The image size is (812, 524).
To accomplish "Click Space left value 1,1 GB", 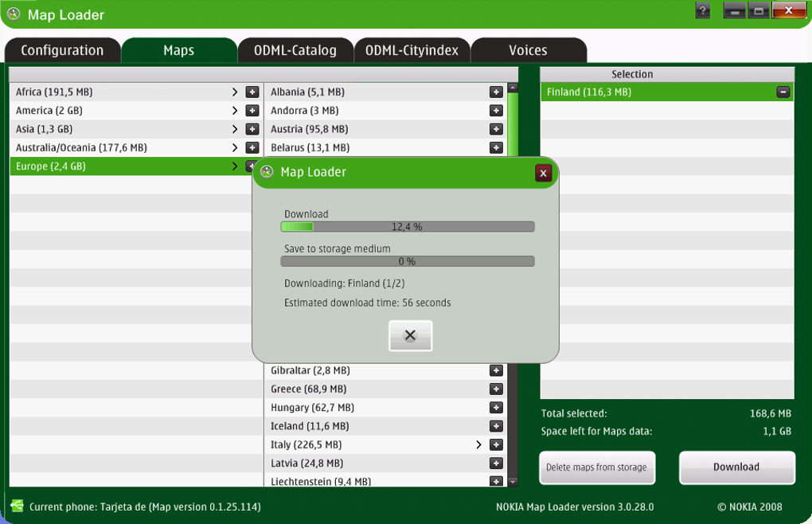I will (777, 432).
